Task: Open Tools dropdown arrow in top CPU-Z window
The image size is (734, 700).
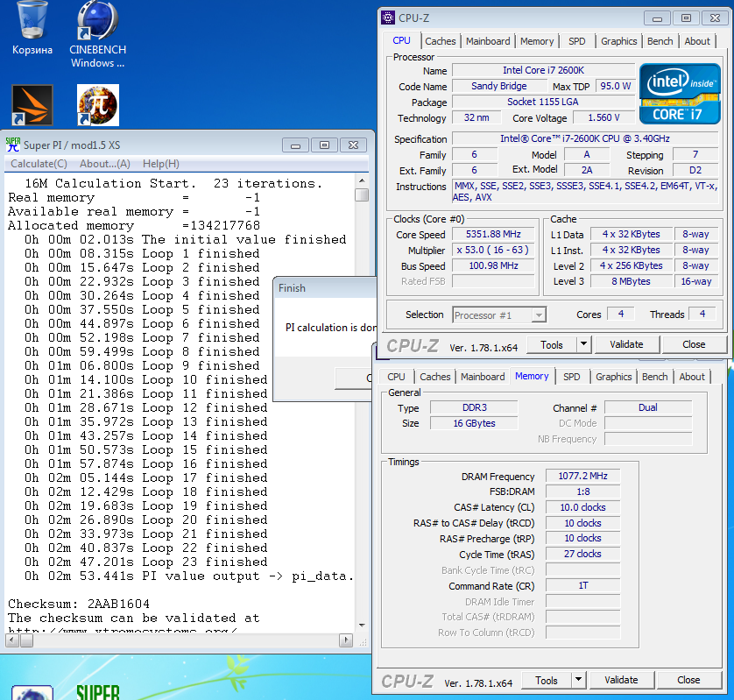Action: pos(583,344)
